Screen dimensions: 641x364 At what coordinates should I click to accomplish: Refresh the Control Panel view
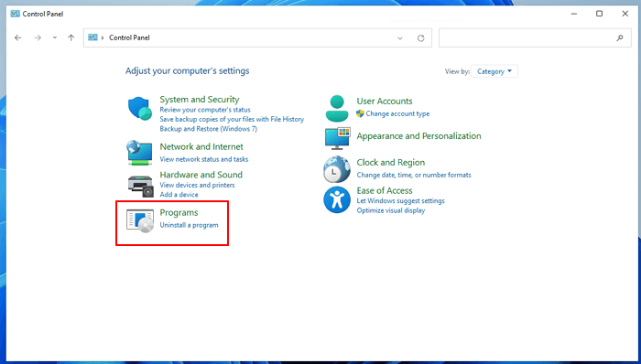[x=420, y=37]
